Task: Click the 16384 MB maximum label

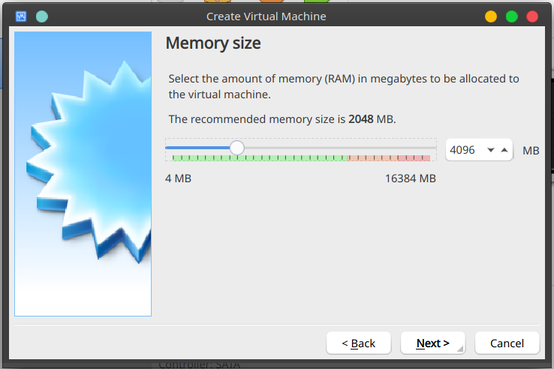Action: click(411, 178)
